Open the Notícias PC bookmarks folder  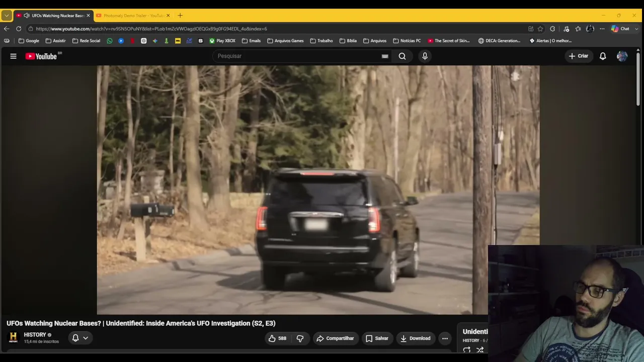407,41
